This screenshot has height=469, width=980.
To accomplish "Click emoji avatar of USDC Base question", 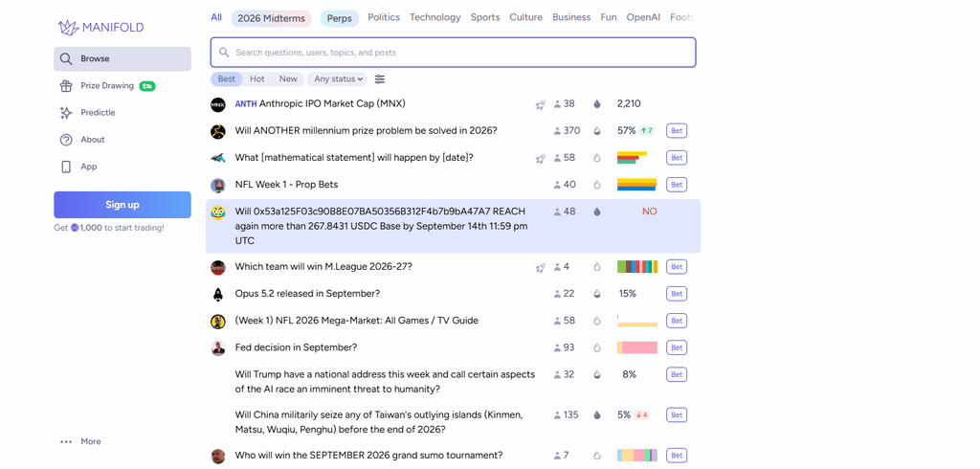I will point(217,212).
